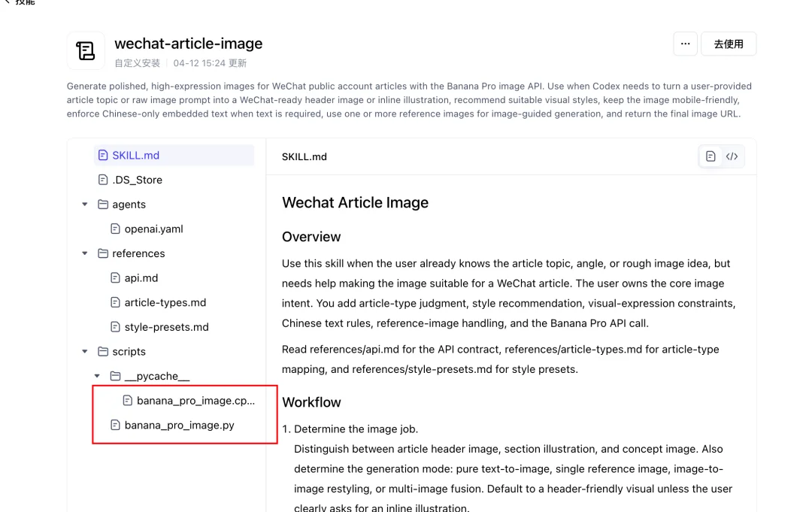Viewport: 812px width, 512px height.
Task: Collapse the agents folder
Action: 85,204
